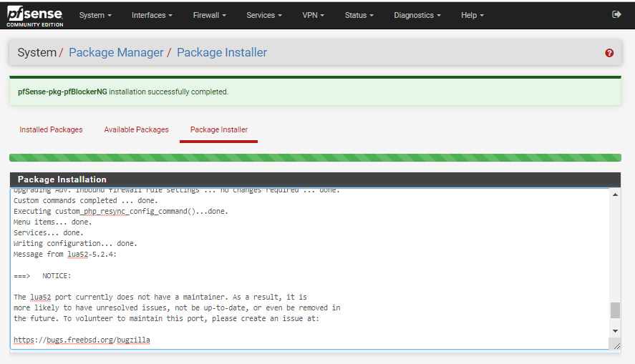The image size is (635, 364).
Task: Go to Package Manager breadcrumb link
Action: click(x=116, y=53)
